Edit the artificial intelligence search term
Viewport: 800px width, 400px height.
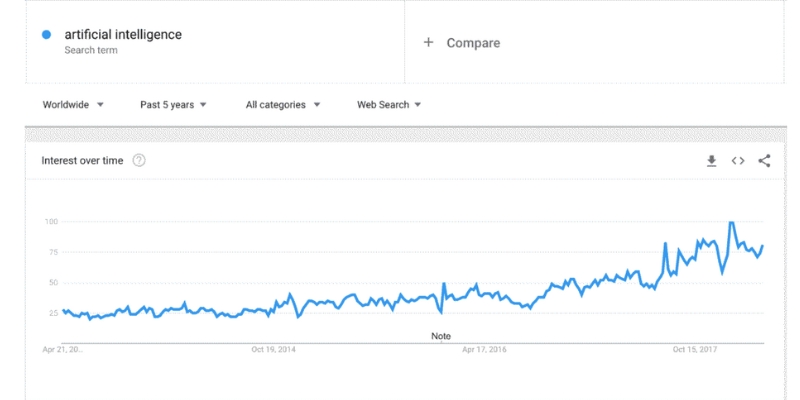coord(123,35)
